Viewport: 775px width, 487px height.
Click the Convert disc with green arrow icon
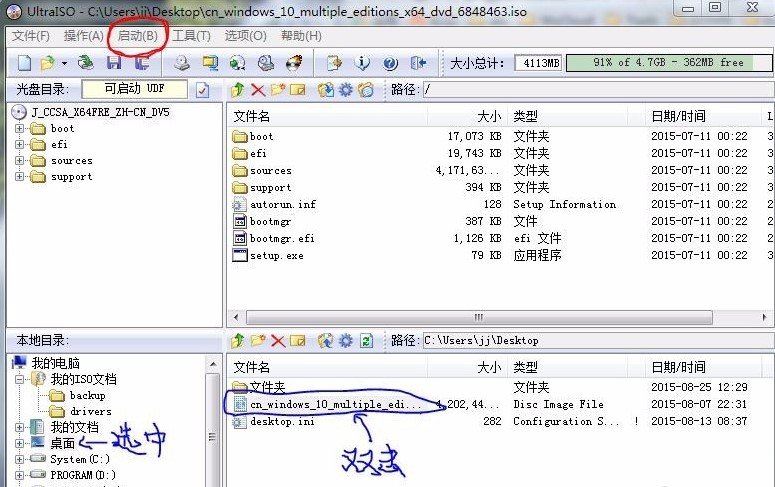coord(238,63)
